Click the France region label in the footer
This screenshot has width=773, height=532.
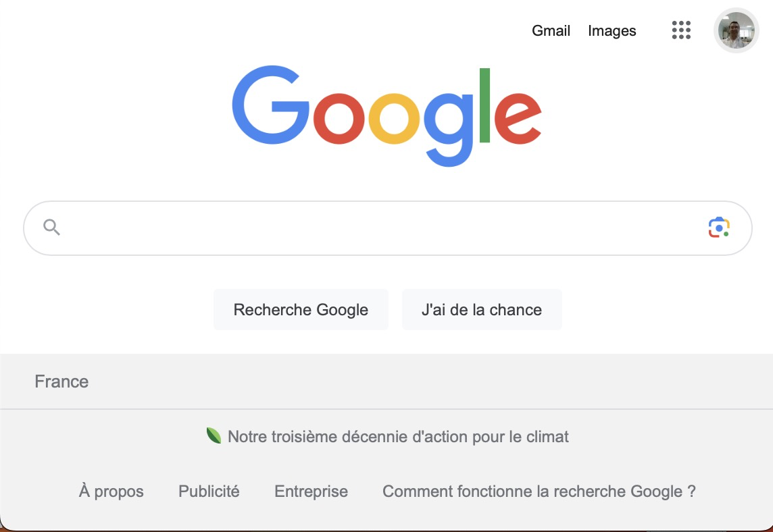(x=61, y=381)
